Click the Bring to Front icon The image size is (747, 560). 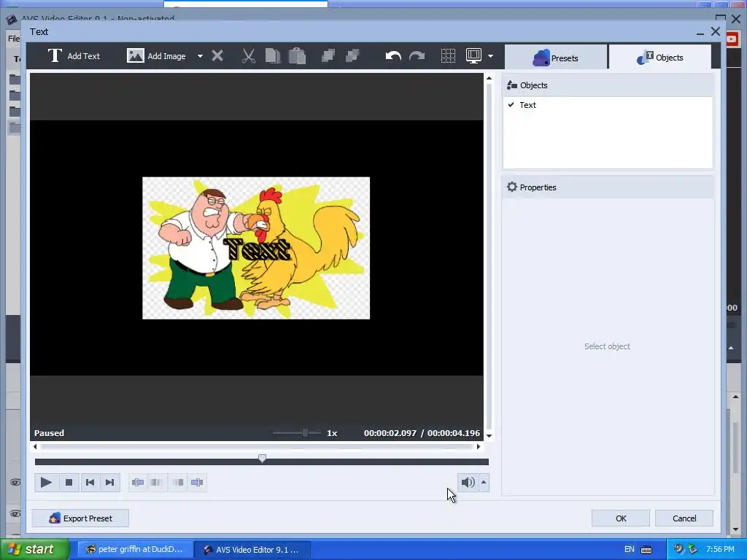328,56
